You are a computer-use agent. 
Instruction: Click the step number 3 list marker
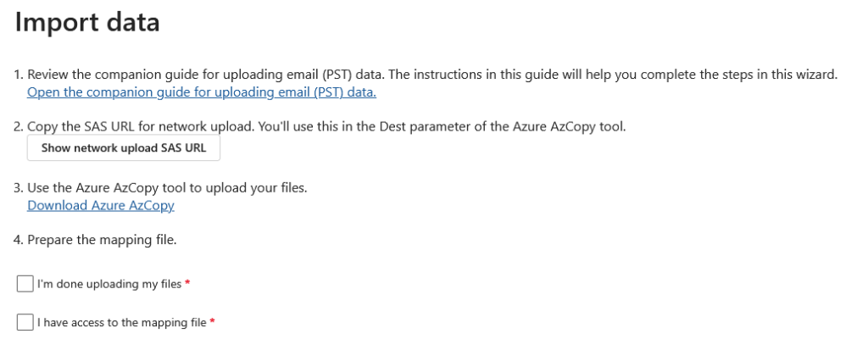(19, 188)
